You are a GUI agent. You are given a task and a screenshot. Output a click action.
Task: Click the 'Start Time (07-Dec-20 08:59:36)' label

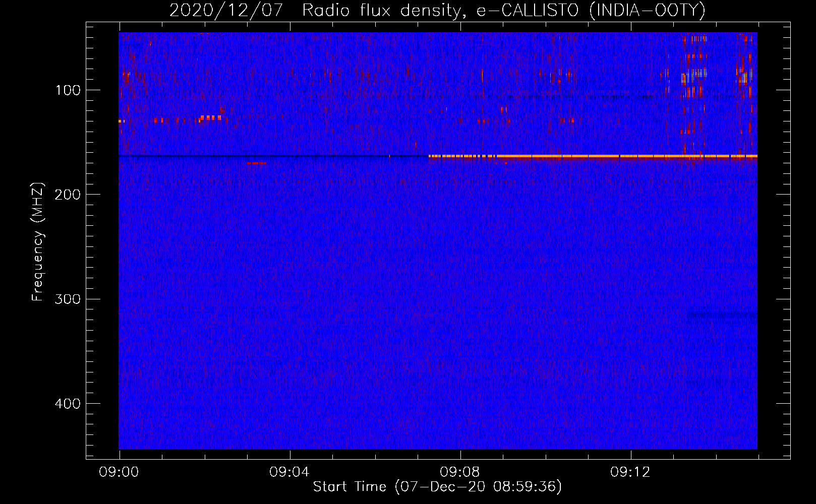click(x=437, y=487)
